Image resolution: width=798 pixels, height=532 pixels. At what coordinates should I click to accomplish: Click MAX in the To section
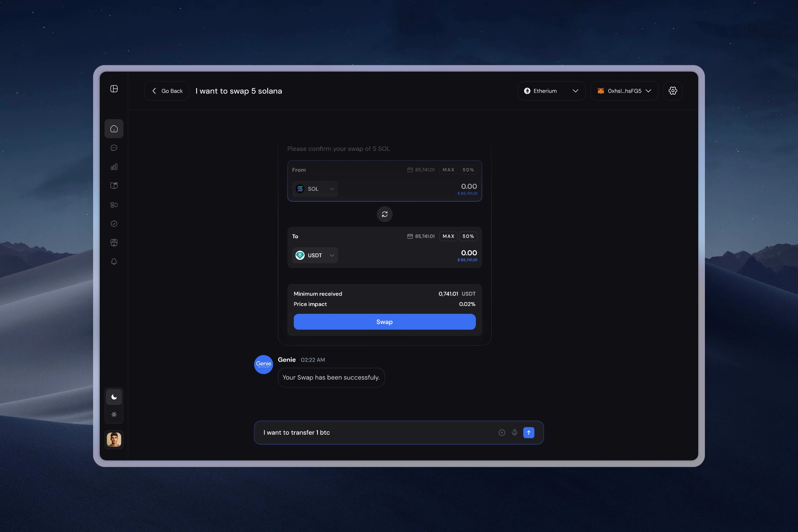coord(448,236)
